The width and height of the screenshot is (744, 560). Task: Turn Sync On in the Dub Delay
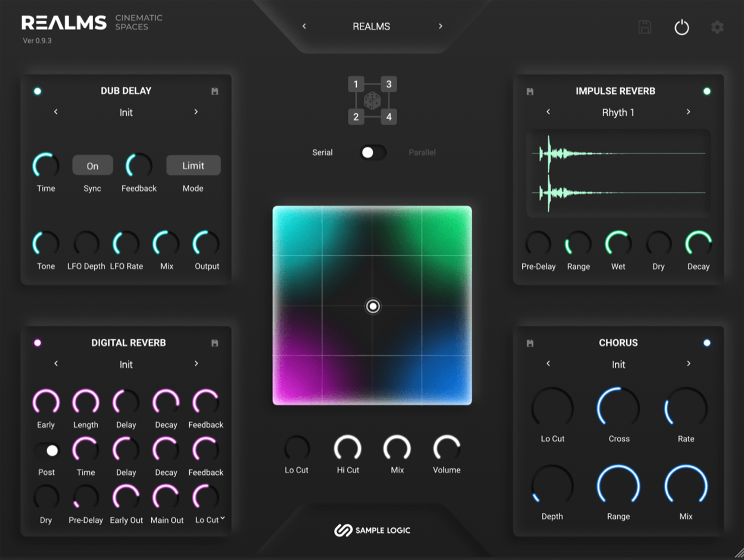click(x=92, y=165)
